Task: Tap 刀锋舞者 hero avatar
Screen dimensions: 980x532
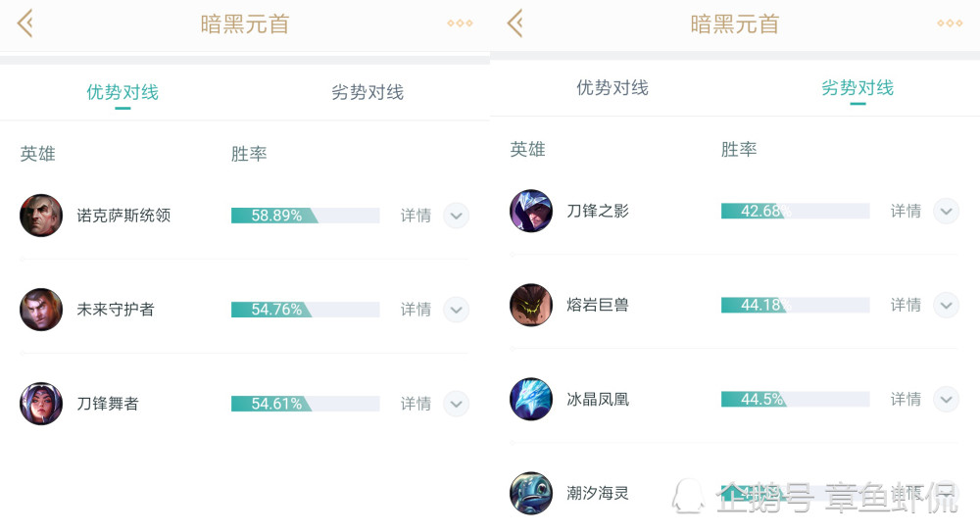Action: click(41, 404)
